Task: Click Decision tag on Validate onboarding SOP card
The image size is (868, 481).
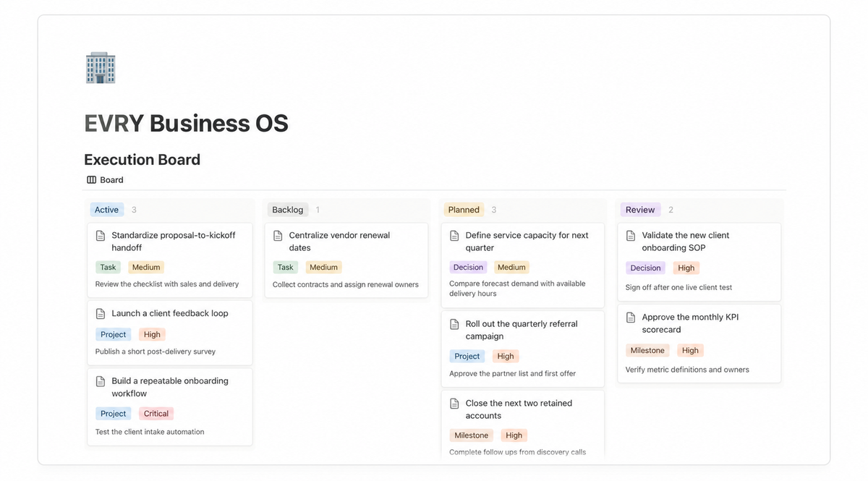Action: pyautogui.click(x=645, y=268)
